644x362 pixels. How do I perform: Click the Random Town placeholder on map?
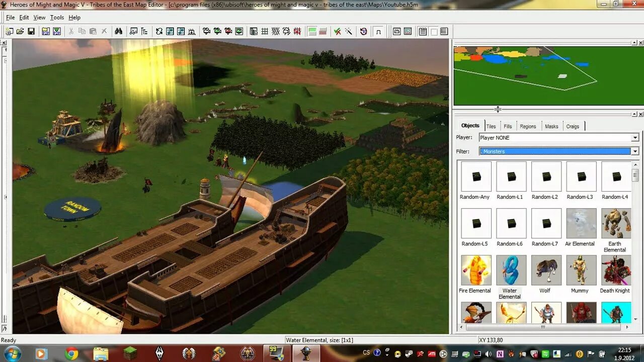[x=72, y=209]
